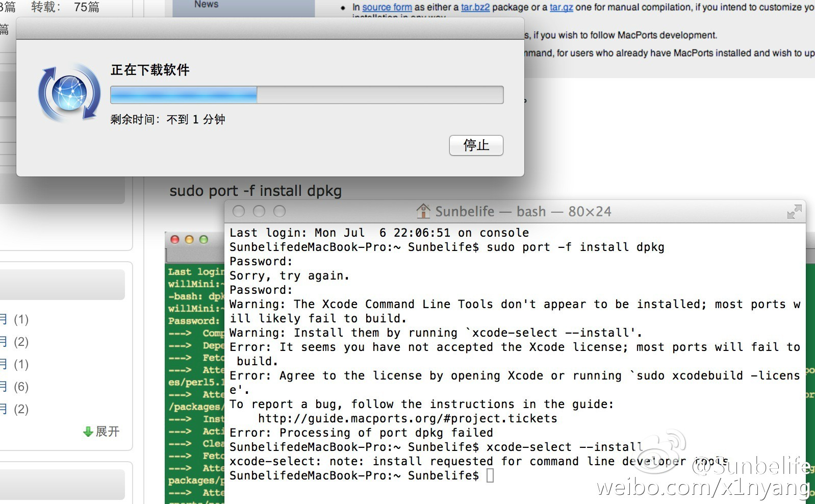Expand the archive list with 展开
815x504 pixels.
click(x=101, y=432)
